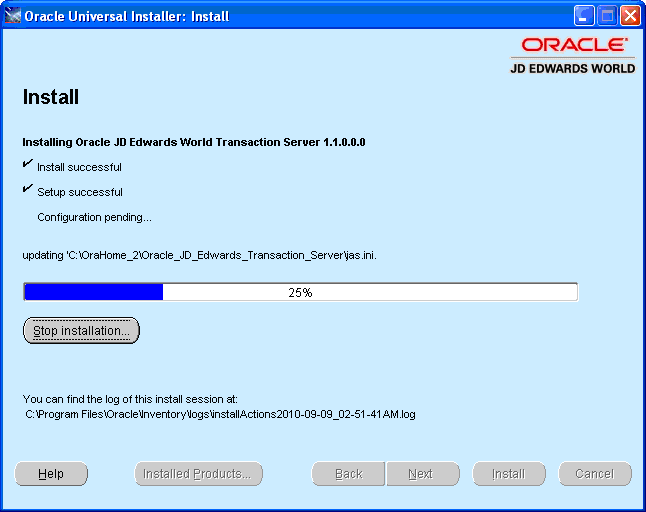Maximize the Oracle Universal Installer window
This screenshot has width=646, height=512.
607,16
